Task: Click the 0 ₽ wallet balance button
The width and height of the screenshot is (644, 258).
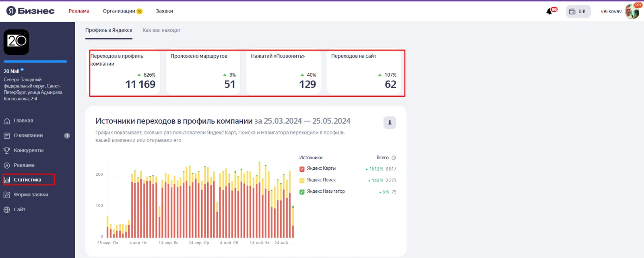Action: (578, 11)
